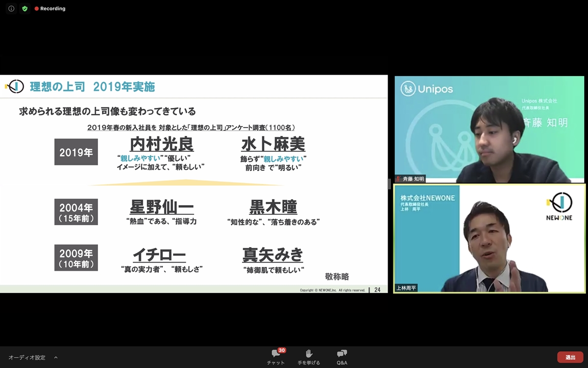The width and height of the screenshot is (588, 368).
Task: Click the オーディオ設定 button
Action: [x=27, y=357]
